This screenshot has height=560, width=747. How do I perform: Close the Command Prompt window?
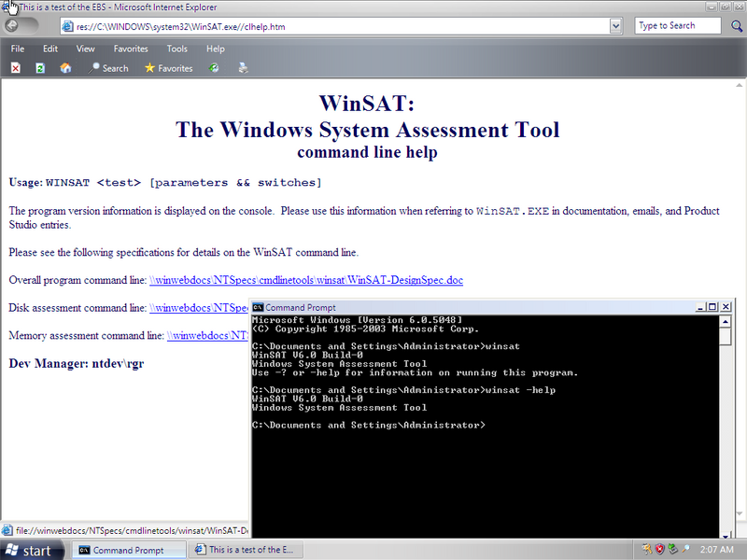pyautogui.click(x=726, y=307)
